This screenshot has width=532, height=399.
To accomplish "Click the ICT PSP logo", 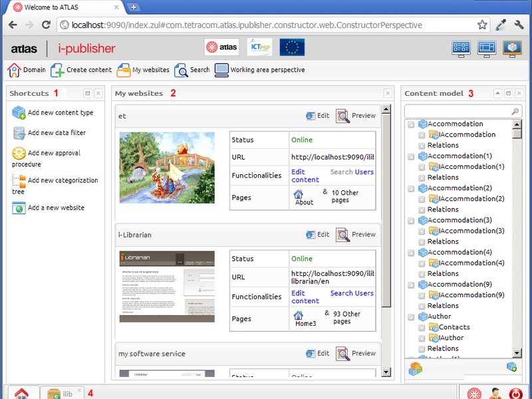I will coord(259,47).
